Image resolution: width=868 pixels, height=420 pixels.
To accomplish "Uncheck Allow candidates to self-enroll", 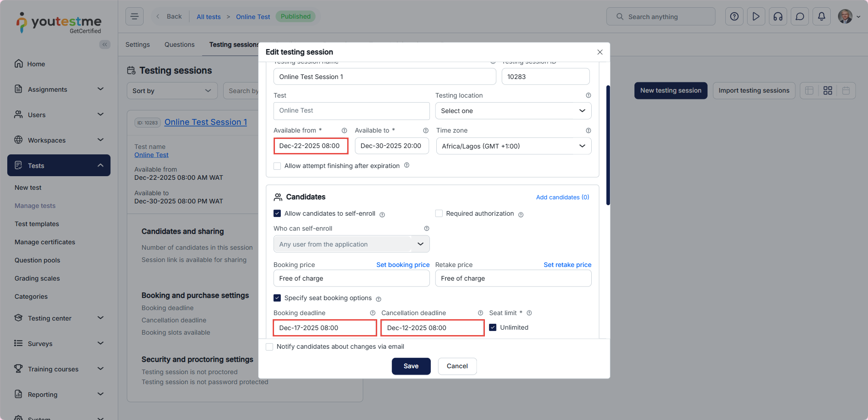I will pos(277,213).
